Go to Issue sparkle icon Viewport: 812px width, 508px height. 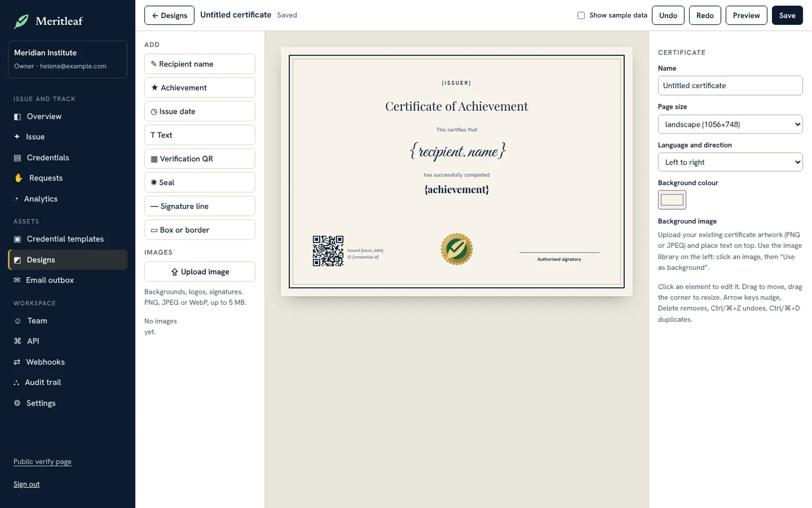pyautogui.click(x=17, y=137)
